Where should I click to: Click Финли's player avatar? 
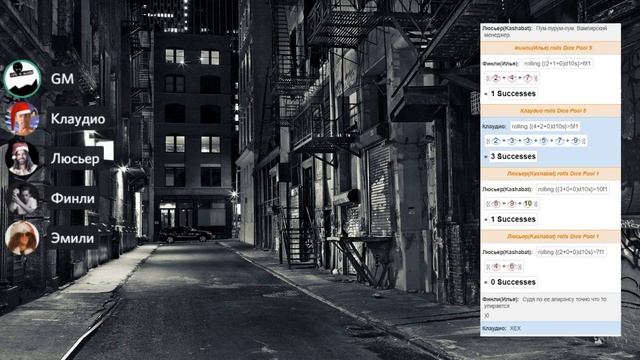22,198
